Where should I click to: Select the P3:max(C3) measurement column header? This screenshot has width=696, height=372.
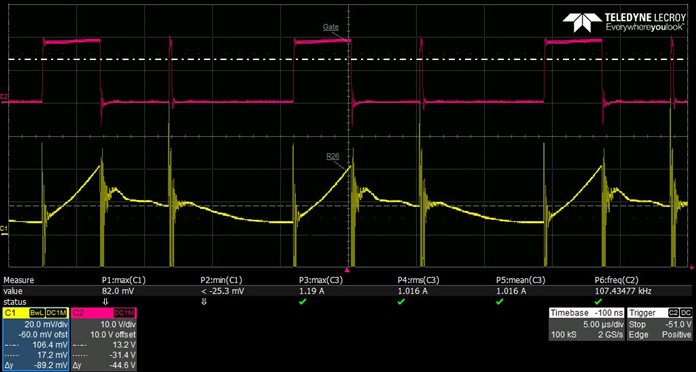tap(321, 281)
